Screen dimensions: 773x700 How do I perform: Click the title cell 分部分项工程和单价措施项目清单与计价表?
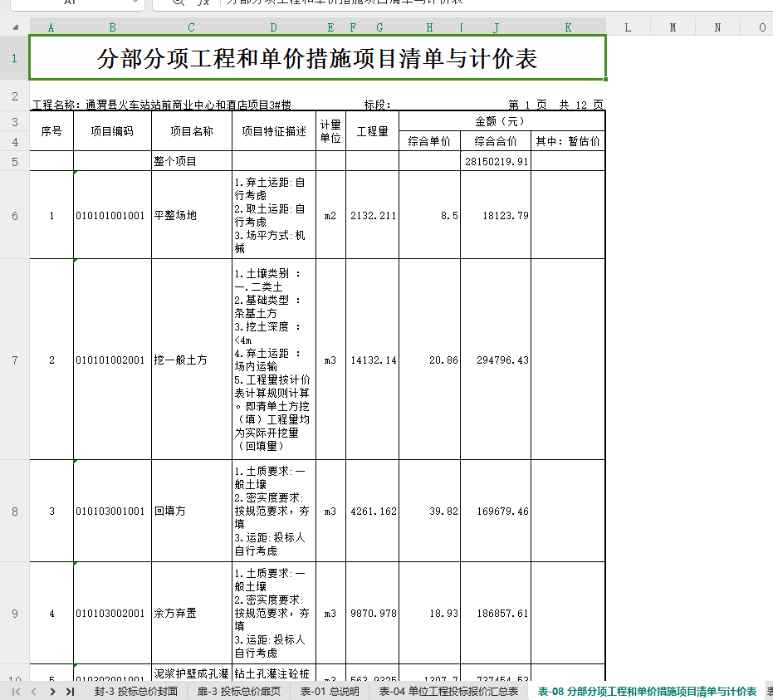(317, 57)
